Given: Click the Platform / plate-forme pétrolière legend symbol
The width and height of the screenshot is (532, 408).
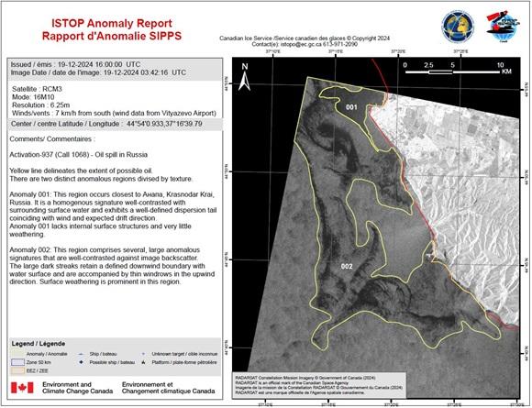Looking at the screenshot, I should (143, 362).
